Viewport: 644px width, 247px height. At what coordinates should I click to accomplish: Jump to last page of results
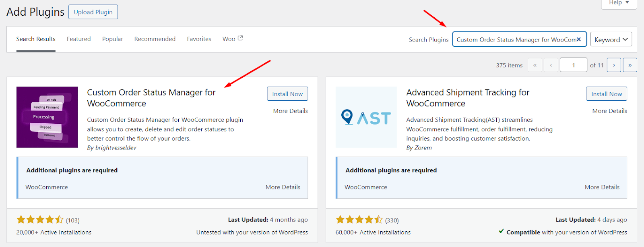630,65
